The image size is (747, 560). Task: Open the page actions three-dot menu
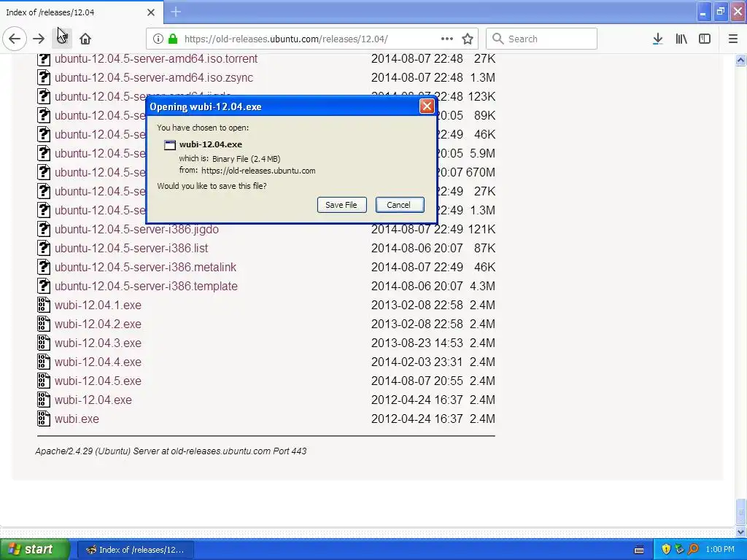tap(447, 39)
